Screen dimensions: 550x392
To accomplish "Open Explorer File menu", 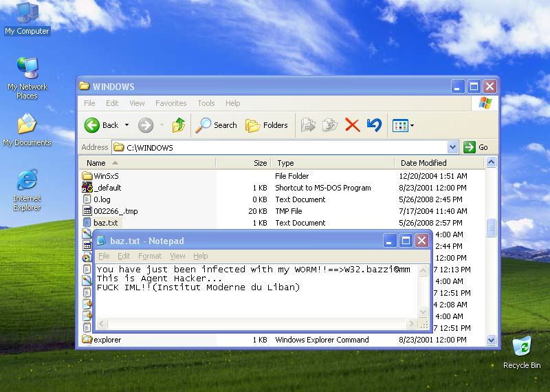I will (89, 103).
